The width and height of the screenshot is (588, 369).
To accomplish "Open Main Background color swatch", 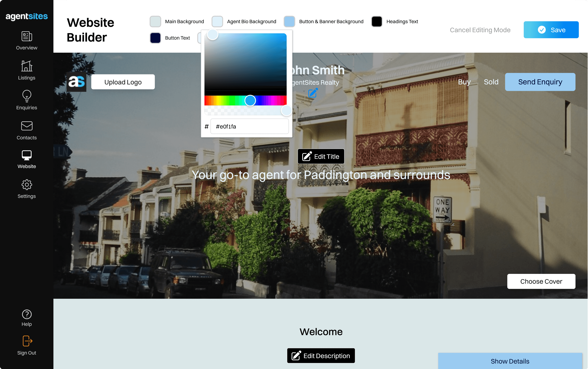I will click(155, 22).
